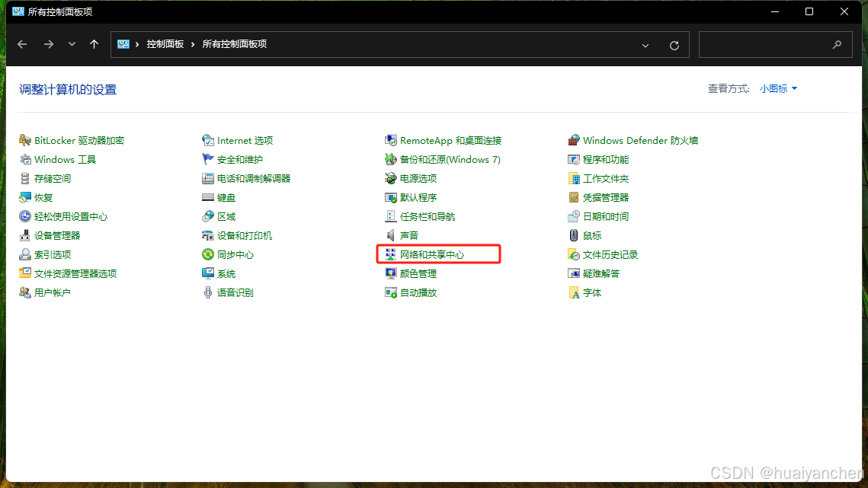The image size is (868, 488).
Task: Open 任务栏和导航 link text
Action: [428, 217]
